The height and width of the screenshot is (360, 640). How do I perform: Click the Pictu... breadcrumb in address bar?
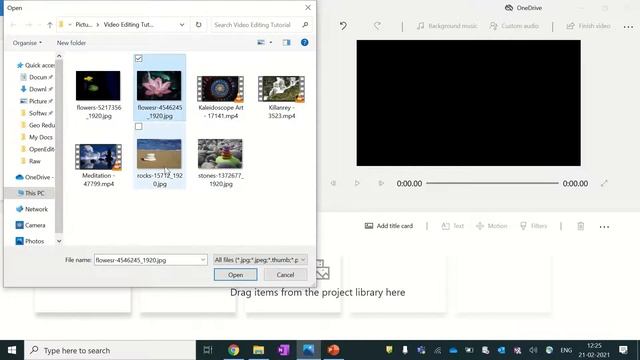tap(83, 25)
